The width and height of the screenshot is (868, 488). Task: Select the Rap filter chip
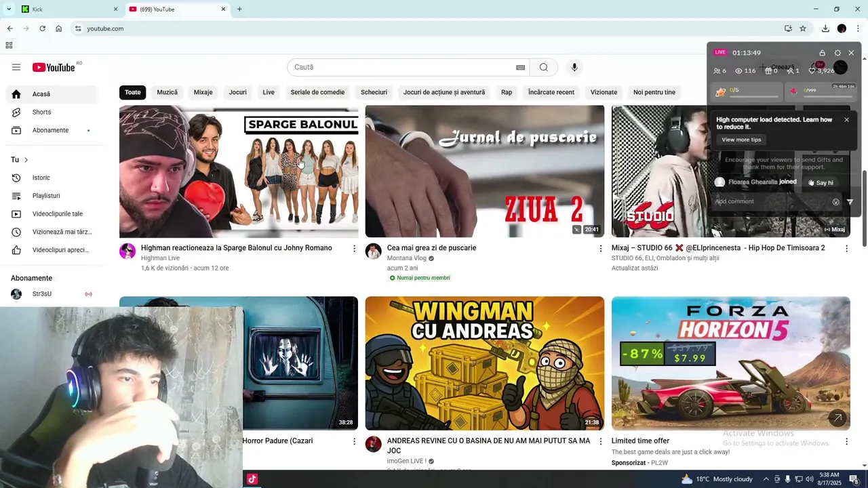(507, 92)
